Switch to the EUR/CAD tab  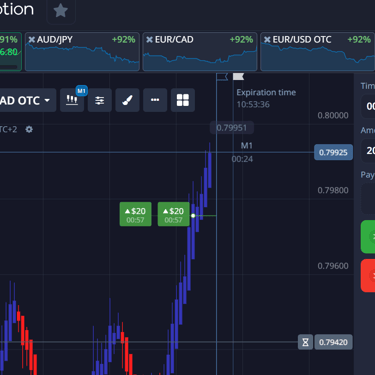200,52
